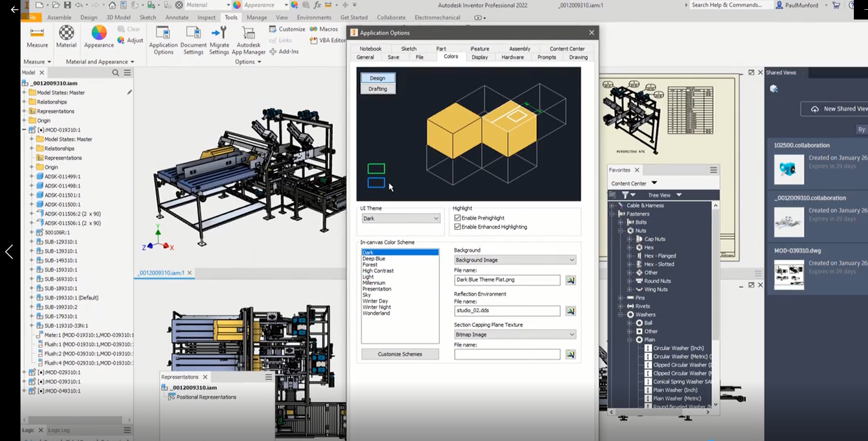Select the Measure tool in the ribbon
868x441 pixels.
[x=37, y=37]
